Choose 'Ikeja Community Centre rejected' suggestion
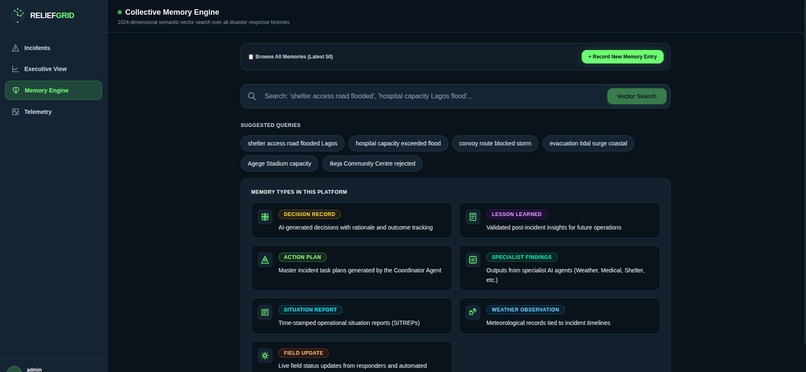Screen dimensions: 806x372 (x=372, y=164)
